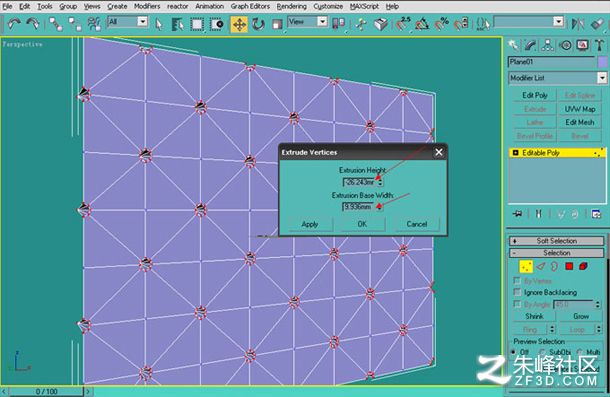
Task: Switch to Polygon sub-object selection icon
Action: click(x=569, y=267)
